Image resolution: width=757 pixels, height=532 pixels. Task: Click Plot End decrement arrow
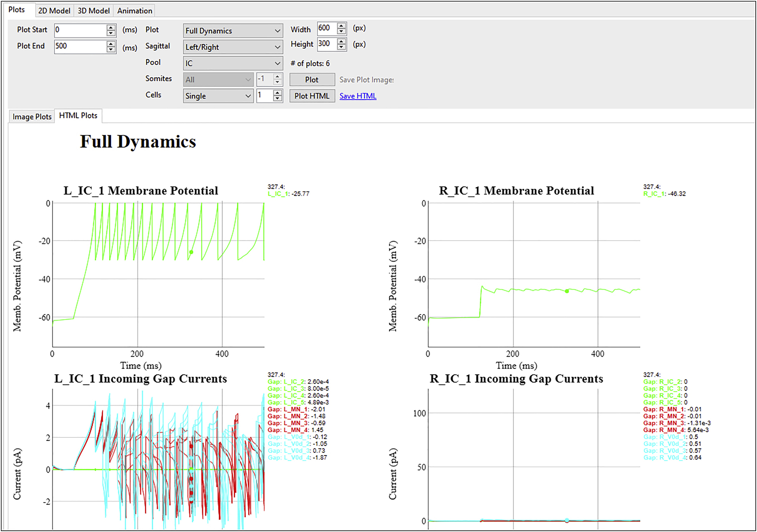coord(111,49)
